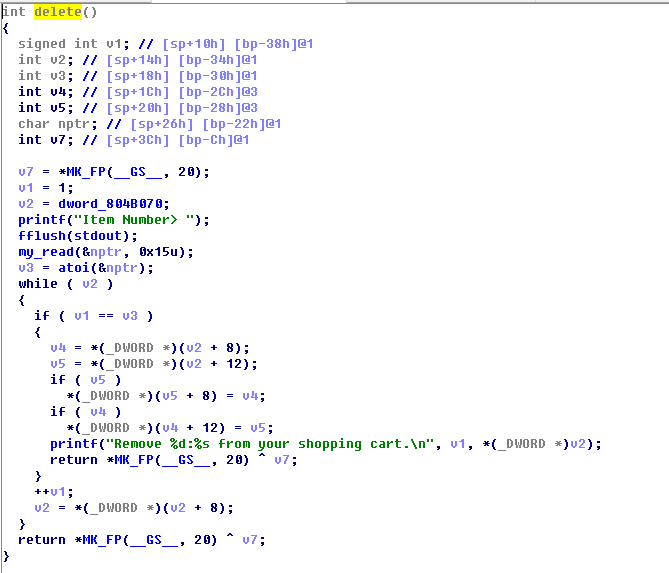Click the '[sp+18h] [bp-30h]@1' comment
The width and height of the screenshot is (669, 573).
182,76
